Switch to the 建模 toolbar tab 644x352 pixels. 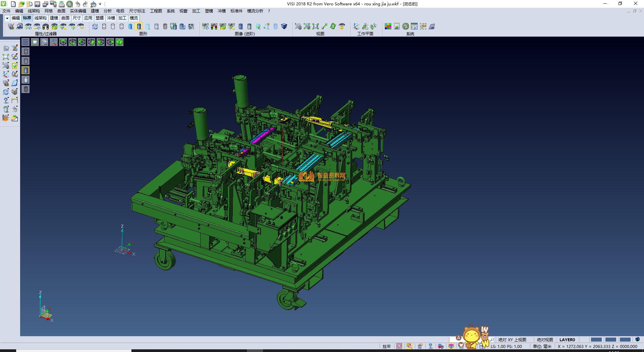tap(54, 18)
